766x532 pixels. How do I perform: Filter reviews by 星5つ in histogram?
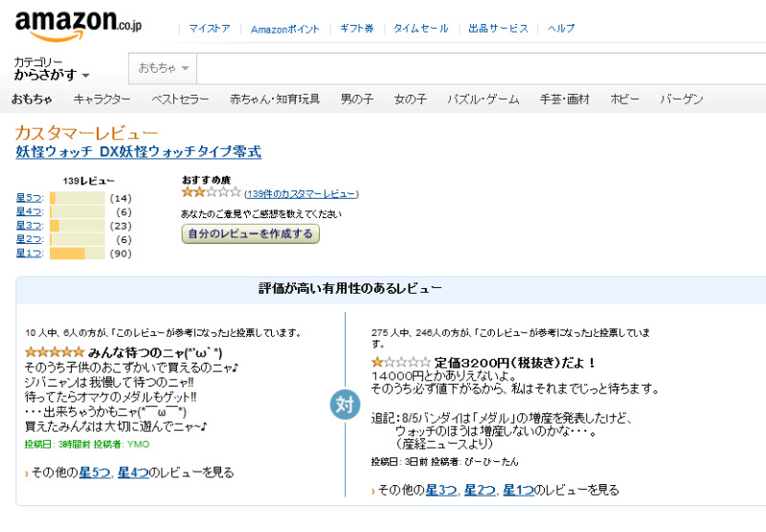click(30, 198)
